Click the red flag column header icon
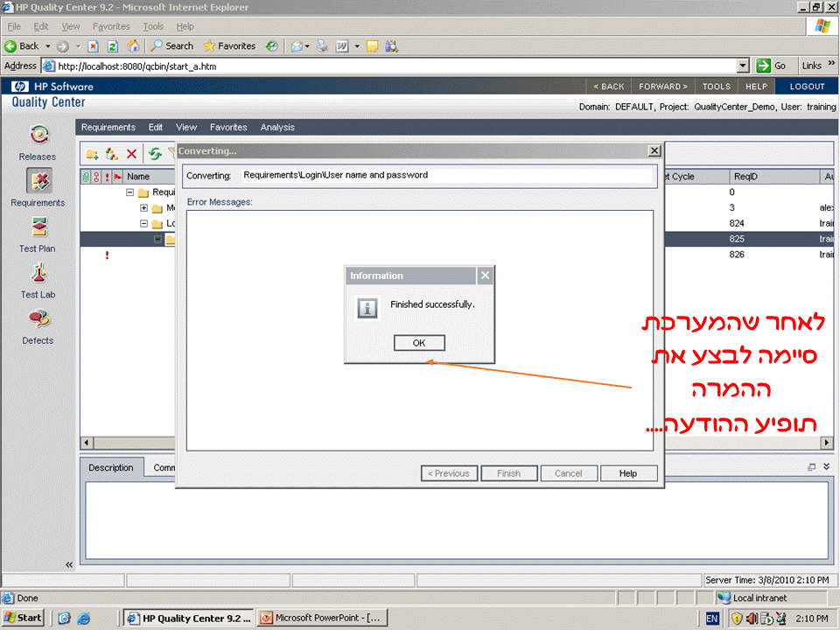This screenshot has height=630, width=840. [118, 176]
